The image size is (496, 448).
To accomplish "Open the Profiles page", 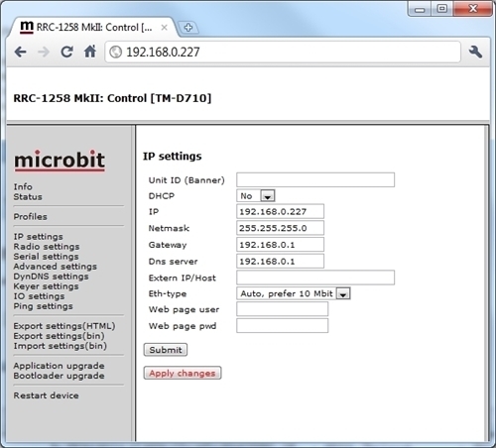I will coord(31,217).
